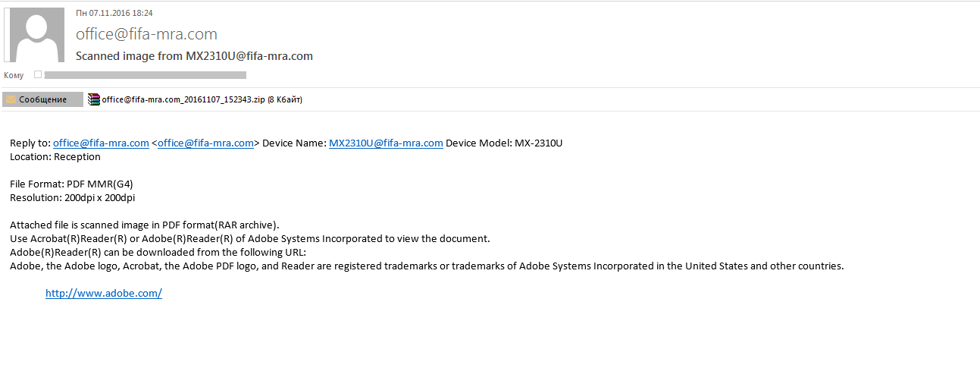
Task: Click the Resolution: 200dpi x 200dpi line
Action: (72, 197)
